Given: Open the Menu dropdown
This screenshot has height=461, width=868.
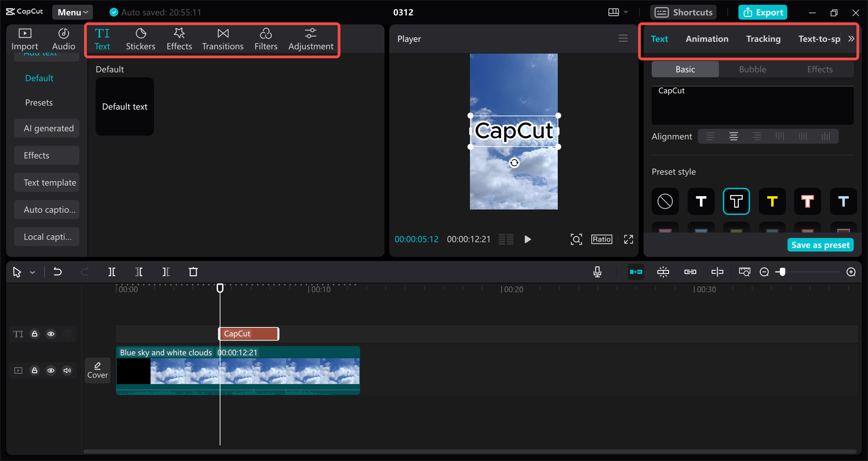Looking at the screenshot, I should pos(73,12).
